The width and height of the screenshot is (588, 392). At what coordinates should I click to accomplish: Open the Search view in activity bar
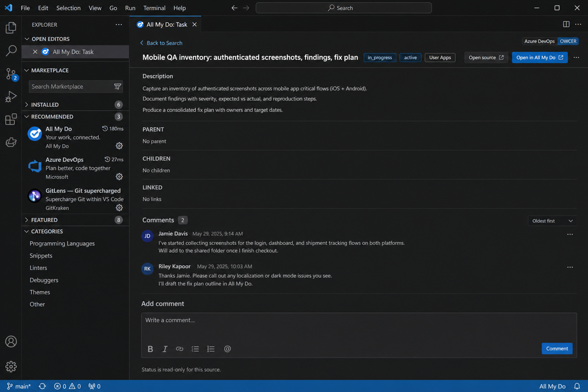click(x=11, y=51)
